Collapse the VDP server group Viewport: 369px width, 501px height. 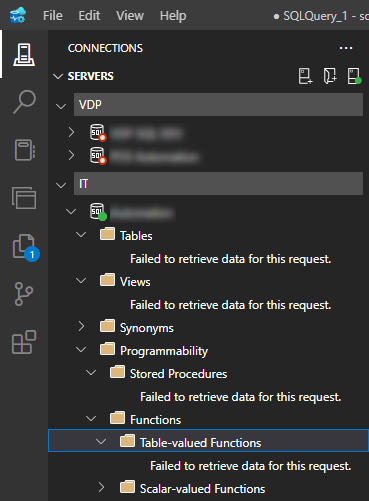pyautogui.click(x=61, y=106)
